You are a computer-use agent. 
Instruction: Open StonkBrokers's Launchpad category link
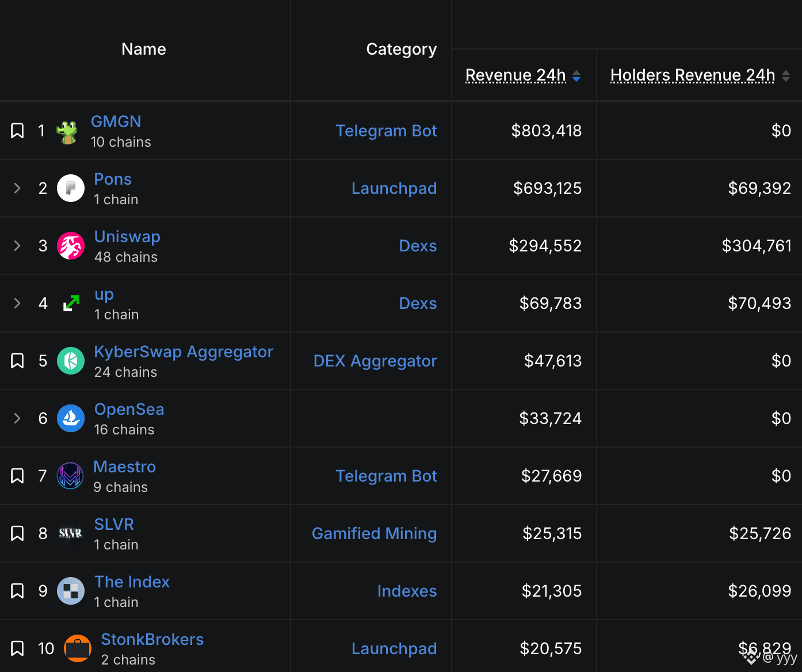click(x=394, y=649)
